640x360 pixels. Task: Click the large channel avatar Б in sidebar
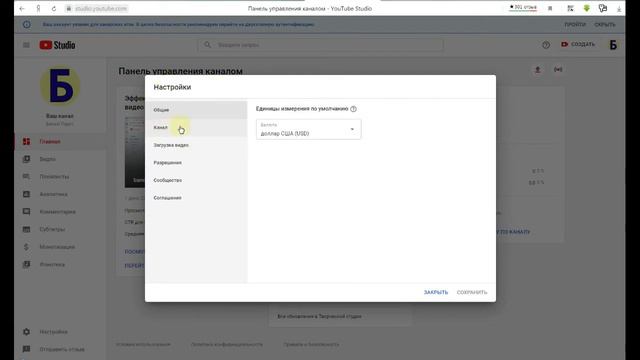point(60,86)
